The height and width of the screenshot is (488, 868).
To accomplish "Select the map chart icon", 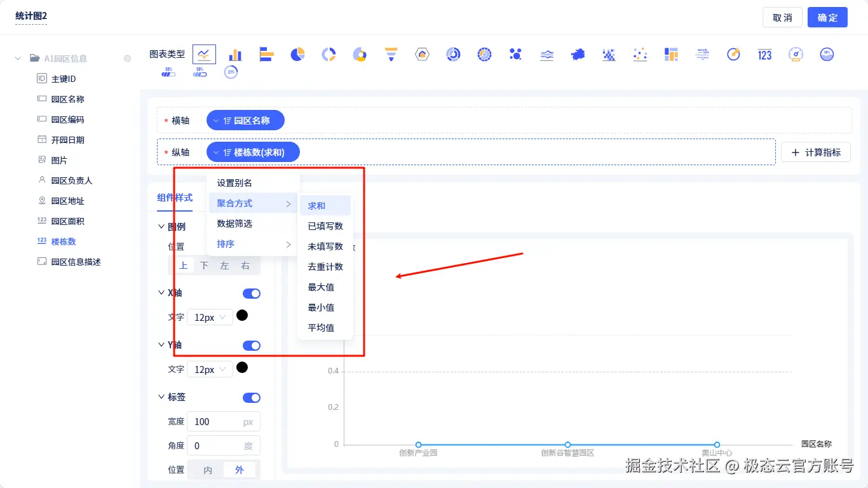I will click(578, 55).
